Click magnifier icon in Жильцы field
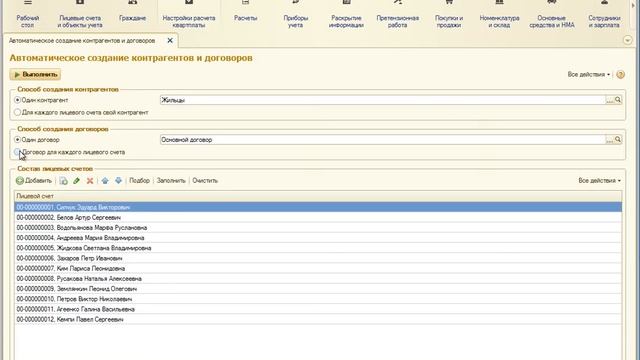The width and height of the screenshot is (640, 360). (618, 100)
